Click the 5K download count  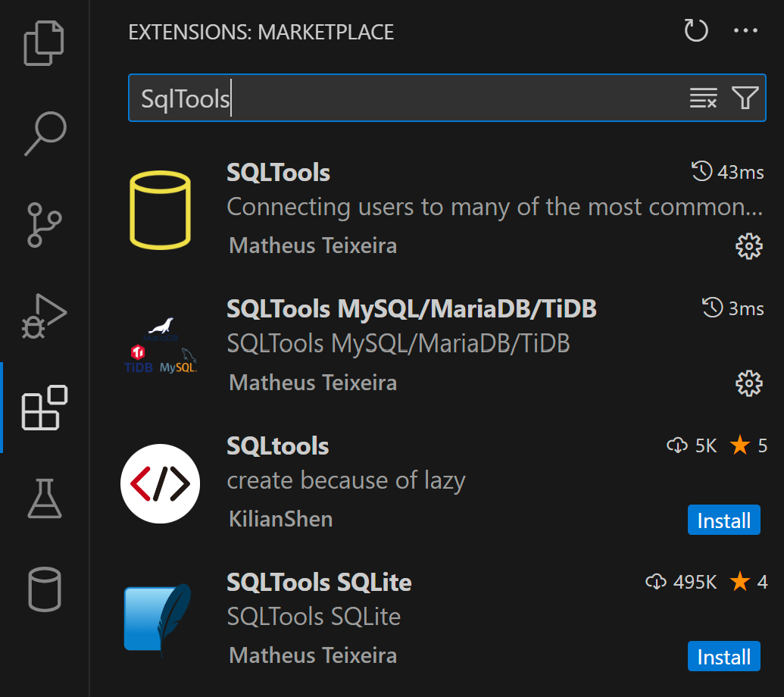pos(692,445)
